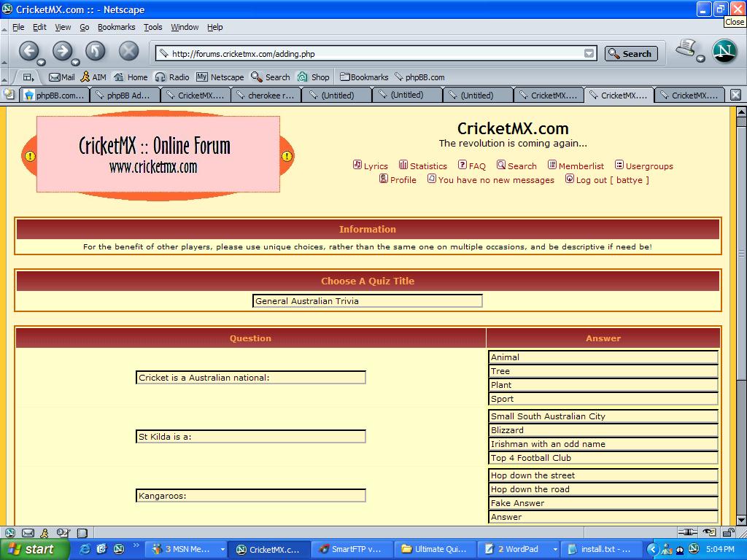747x560 pixels.
Task: Go Home via the personal toolbar
Action: click(131, 77)
